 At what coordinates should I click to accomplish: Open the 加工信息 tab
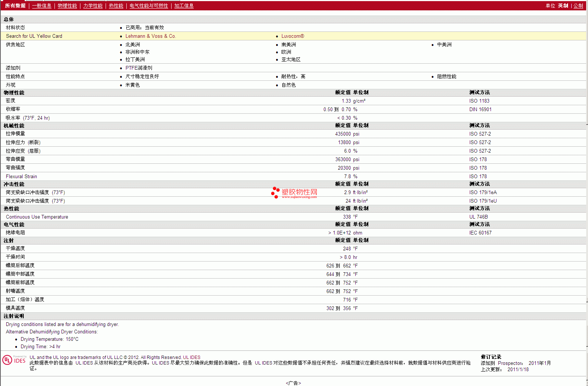click(x=184, y=6)
